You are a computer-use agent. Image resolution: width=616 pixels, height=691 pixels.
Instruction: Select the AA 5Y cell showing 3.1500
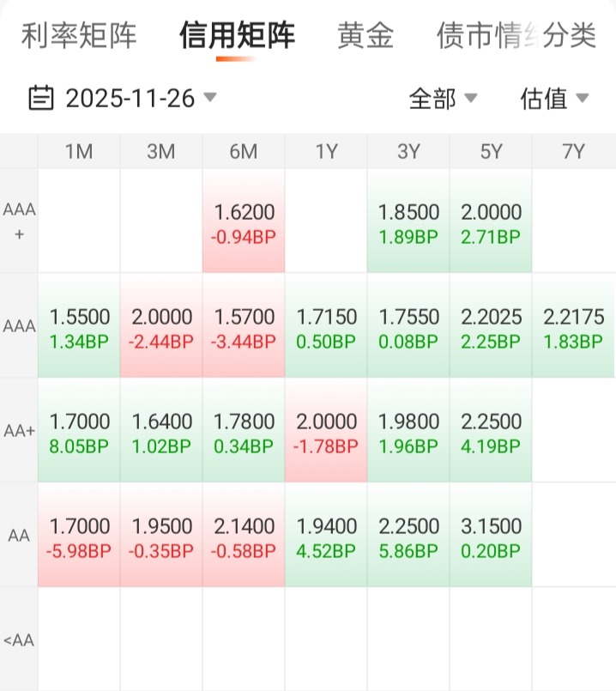(491, 536)
